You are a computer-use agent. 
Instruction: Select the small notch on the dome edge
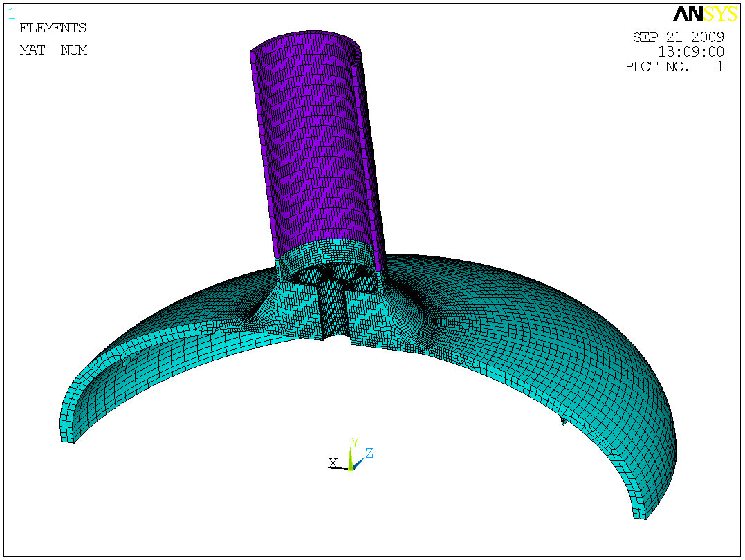point(564,420)
